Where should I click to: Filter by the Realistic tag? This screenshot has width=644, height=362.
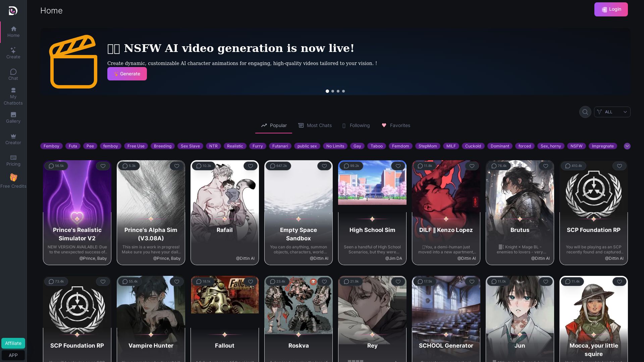click(235, 146)
